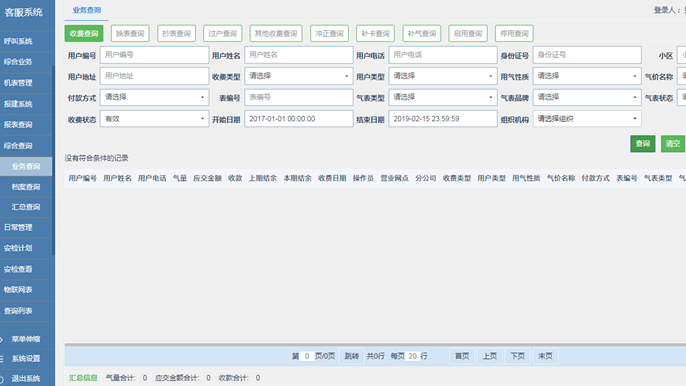Select the 换表查询 tab button
The height and width of the screenshot is (386, 686).
(x=130, y=33)
